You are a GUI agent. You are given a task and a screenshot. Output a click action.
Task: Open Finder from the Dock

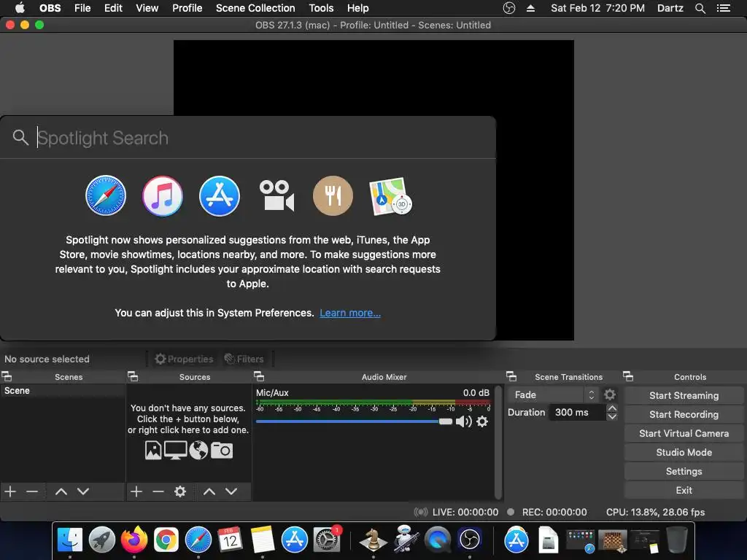point(70,540)
